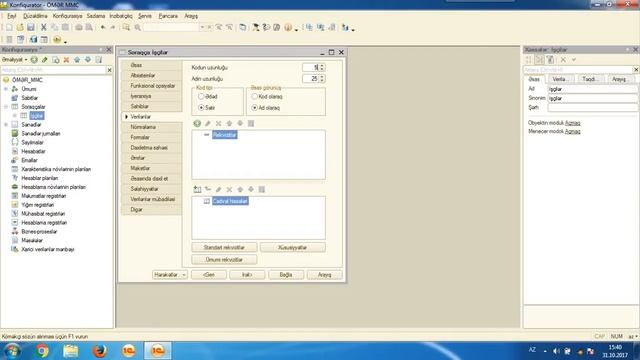This screenshot has width=640, height=360.
Task: Click red delete X in Konfiqurasiya panel
Action: pos(66,60)
